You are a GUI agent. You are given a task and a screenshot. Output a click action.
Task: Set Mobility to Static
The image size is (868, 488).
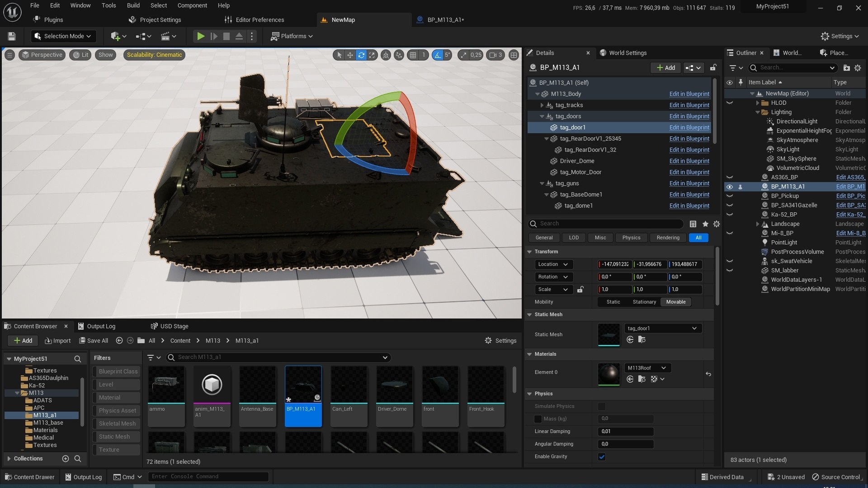coord(613,302)
